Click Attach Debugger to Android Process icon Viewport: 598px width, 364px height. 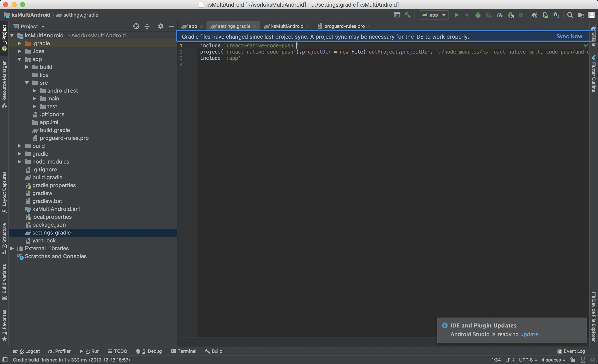pos(510,15)
